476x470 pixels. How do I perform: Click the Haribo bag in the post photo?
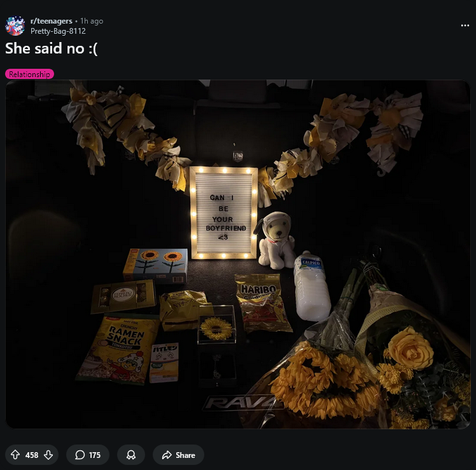pyautogui.click(x=262, y=303)
